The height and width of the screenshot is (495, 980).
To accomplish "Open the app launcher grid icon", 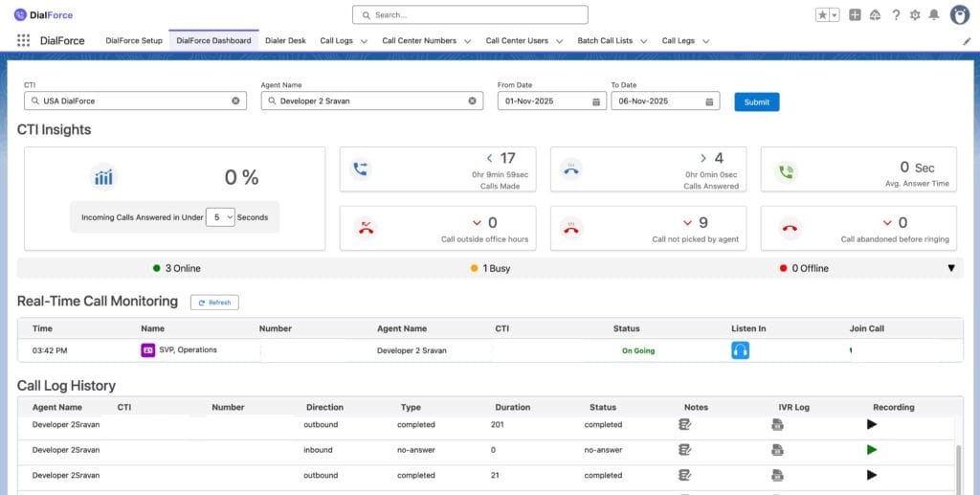I will tap(23, 40).
